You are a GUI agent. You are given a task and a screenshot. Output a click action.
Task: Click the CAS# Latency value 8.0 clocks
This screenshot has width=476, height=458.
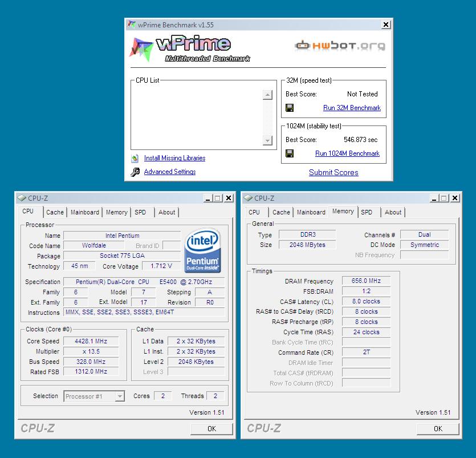click(366, 301)
